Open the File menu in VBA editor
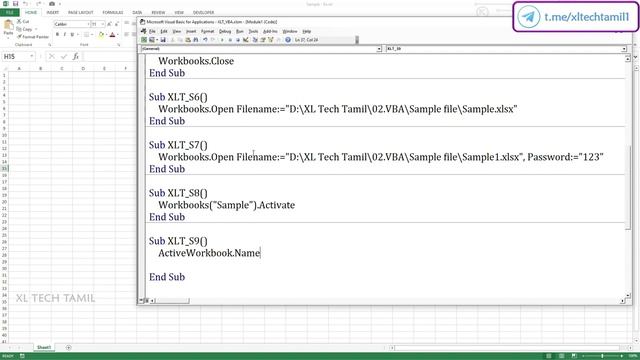 [x=152, y=31]
